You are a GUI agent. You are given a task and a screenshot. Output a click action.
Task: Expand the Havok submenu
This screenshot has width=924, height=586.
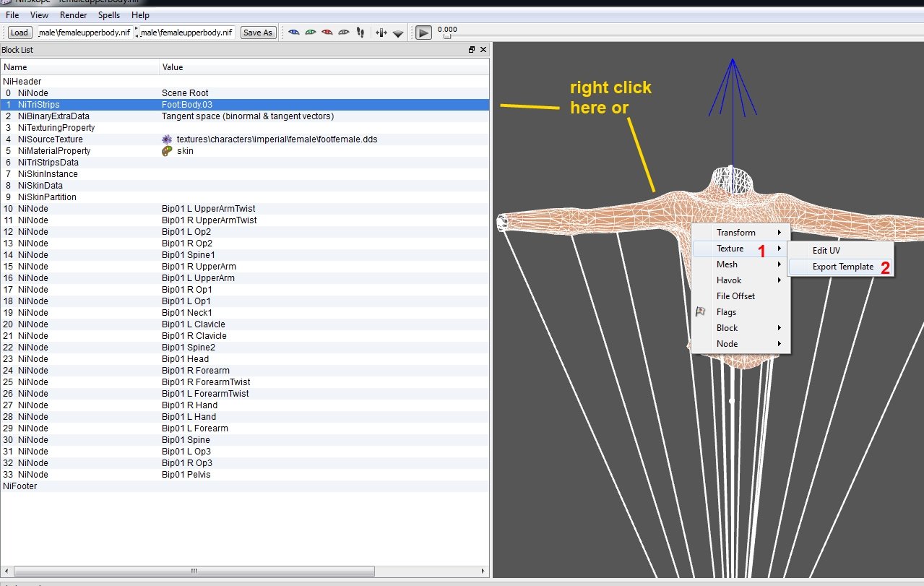click(x=741, y=280)
